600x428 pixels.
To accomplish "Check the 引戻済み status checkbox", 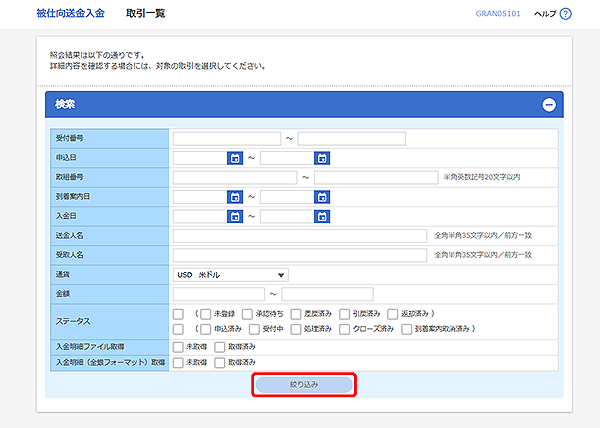I will [x=344, y=314].
